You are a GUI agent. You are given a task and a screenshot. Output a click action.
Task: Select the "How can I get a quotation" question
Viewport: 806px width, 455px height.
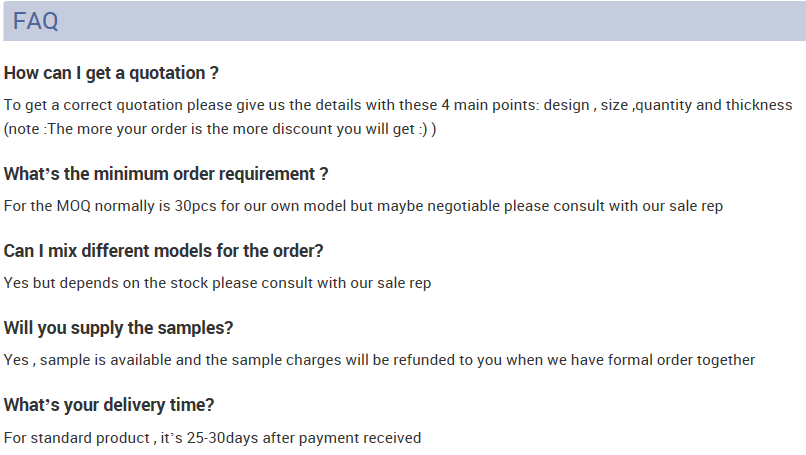pos(111,73)
